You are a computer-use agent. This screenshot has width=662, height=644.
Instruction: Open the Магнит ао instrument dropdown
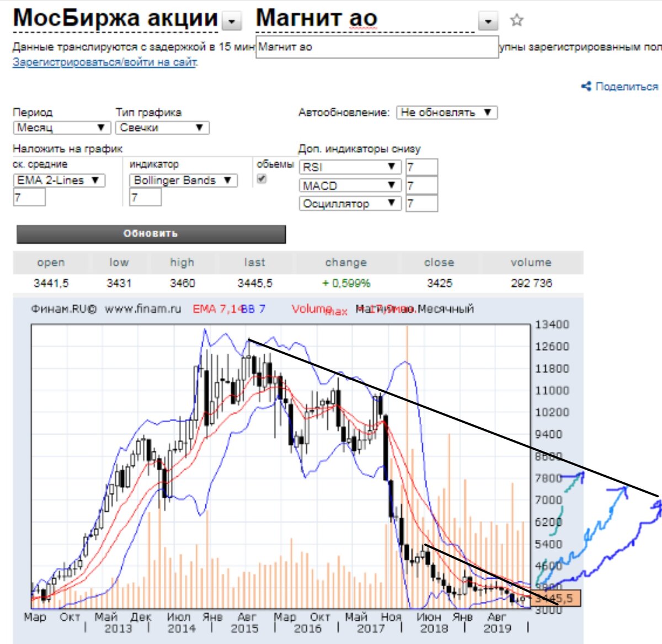pyautogui.click(x=488, y=21)
